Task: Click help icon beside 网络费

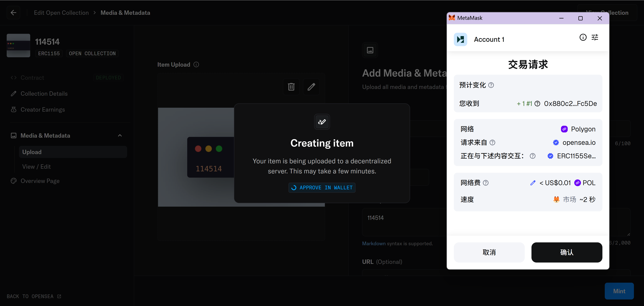Action: [x=486, y=183]
